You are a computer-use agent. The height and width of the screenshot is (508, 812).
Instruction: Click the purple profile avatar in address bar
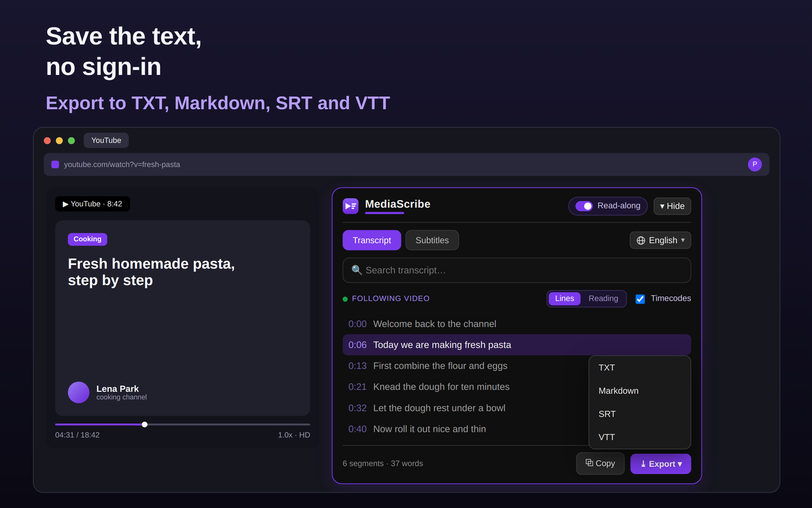pyautogui.click(x=754, y=164)
